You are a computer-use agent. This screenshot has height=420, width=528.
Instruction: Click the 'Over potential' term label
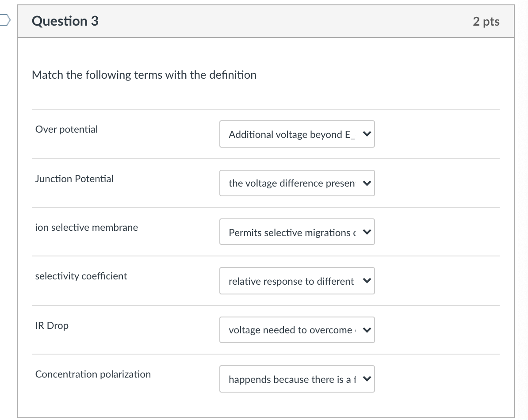66,129
